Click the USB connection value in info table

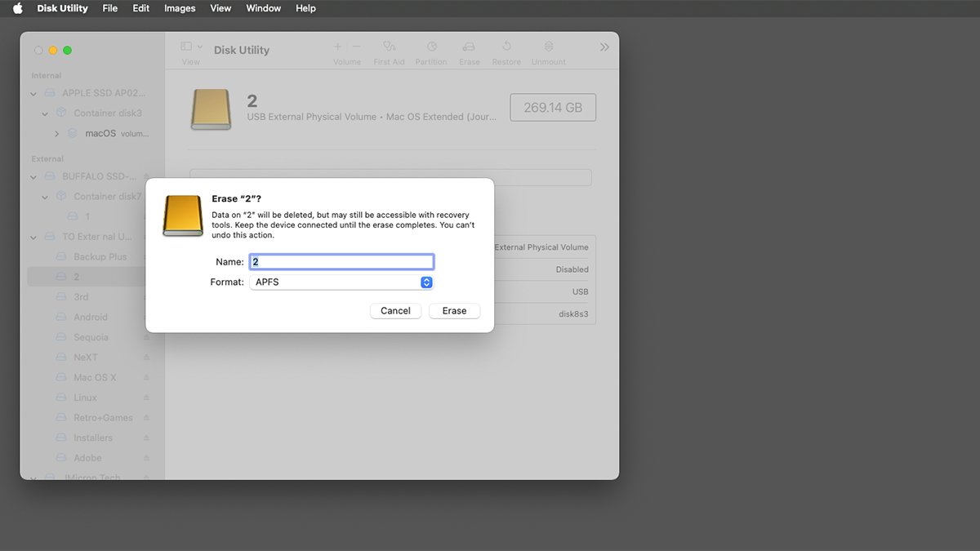580,291
